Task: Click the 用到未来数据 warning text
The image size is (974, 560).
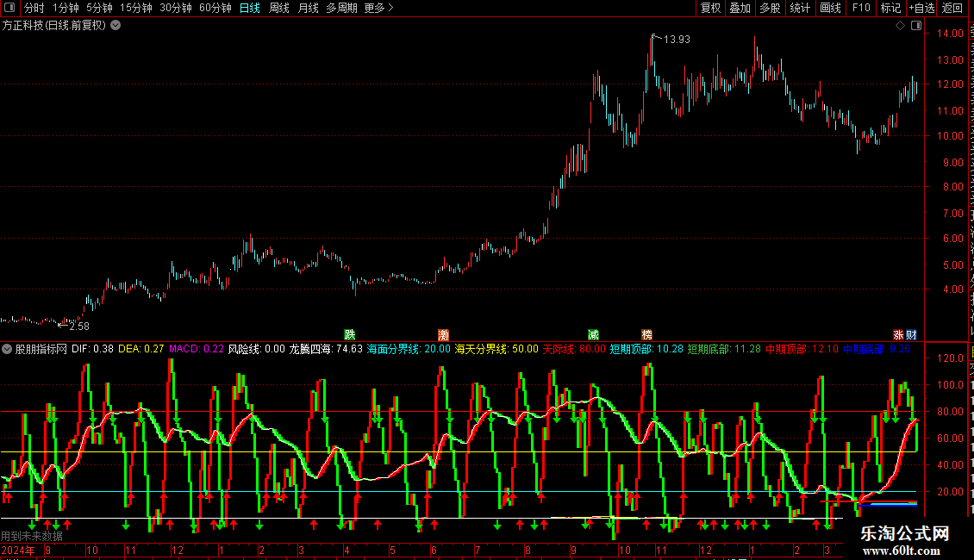Action: tap(32, 536)
